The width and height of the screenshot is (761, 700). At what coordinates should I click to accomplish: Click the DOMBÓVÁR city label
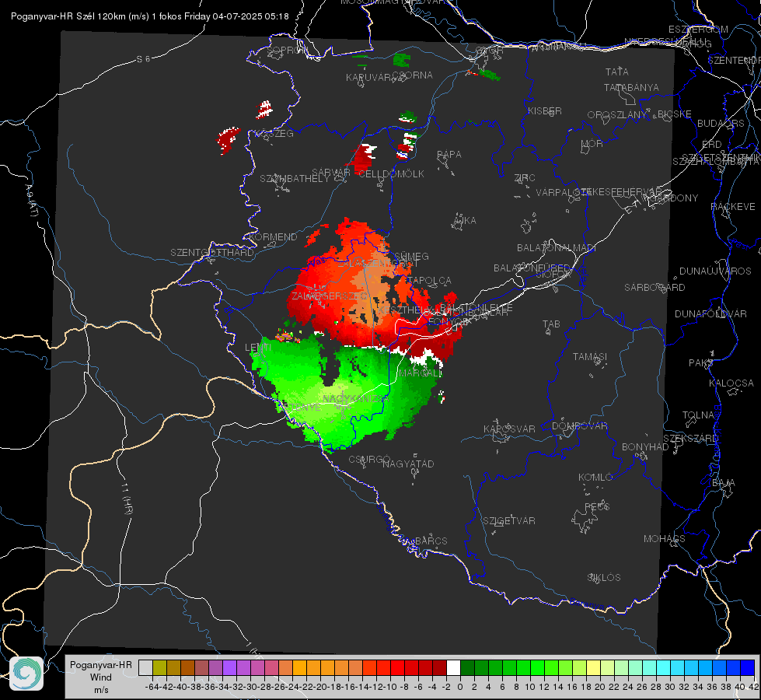[x=579, y=426]
